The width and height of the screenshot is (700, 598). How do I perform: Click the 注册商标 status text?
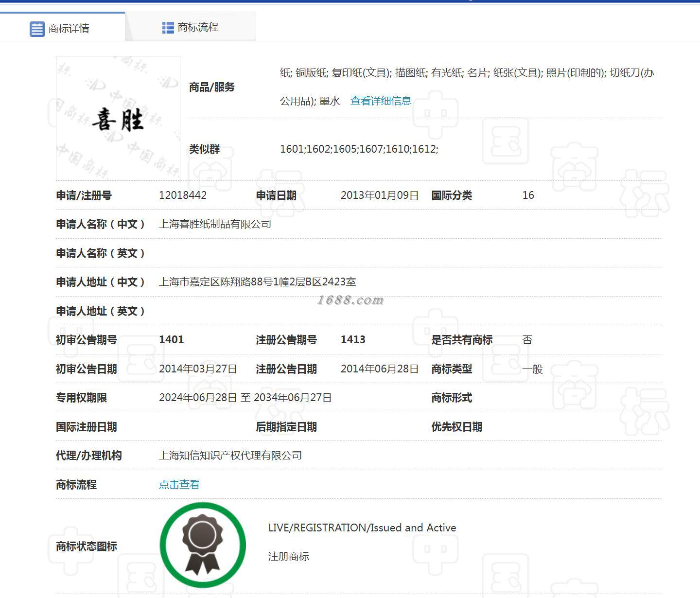click(289, 557)
